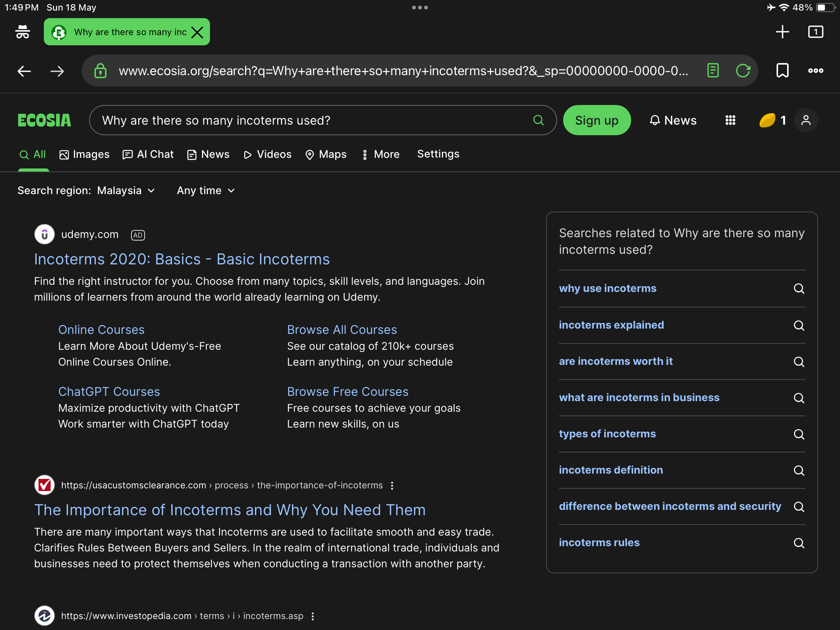Tap the battery indicator in the status bar
The image size is (840, 630).
[x=826, y=8]
